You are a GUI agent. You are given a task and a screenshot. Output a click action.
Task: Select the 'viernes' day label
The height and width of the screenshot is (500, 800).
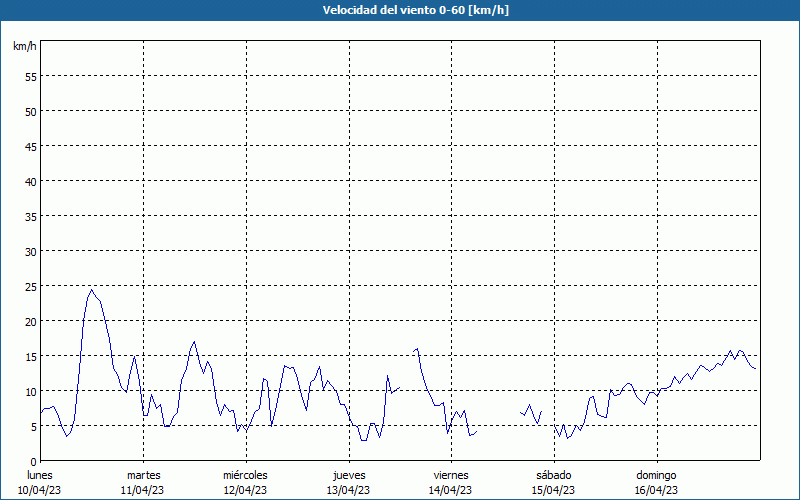(451, 475)
